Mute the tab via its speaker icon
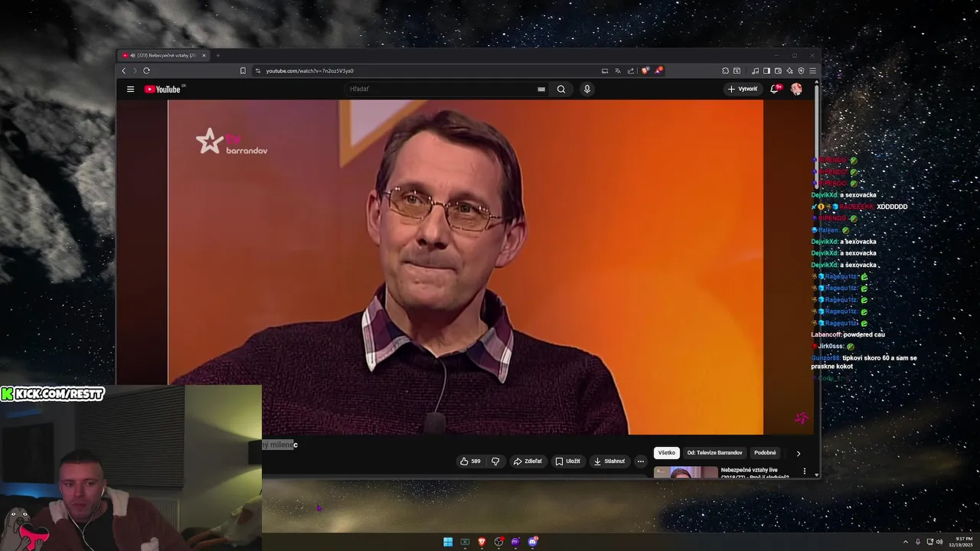Viewport: 980px width, 551px height. point(132,55)
